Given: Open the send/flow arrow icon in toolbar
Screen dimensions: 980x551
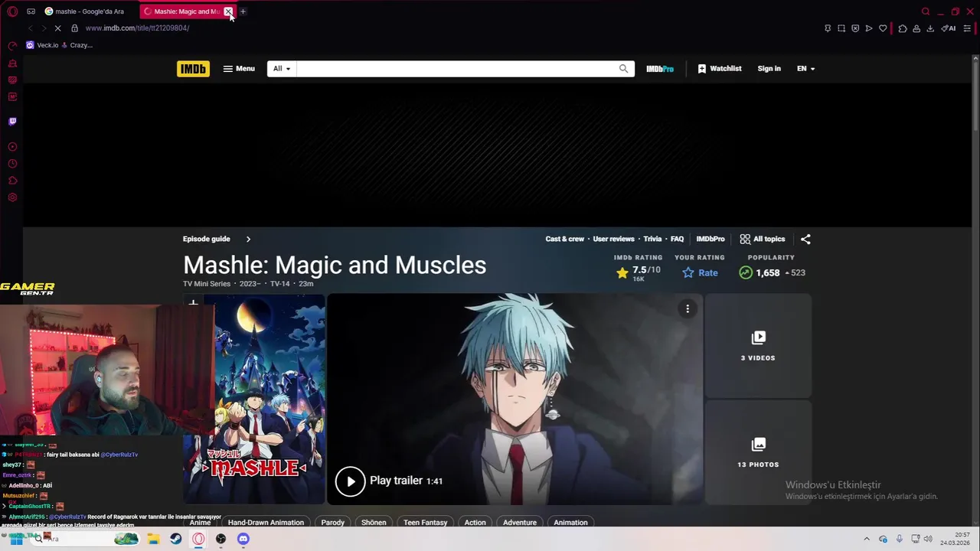Looking at the screenshot, I should (869, 28).
